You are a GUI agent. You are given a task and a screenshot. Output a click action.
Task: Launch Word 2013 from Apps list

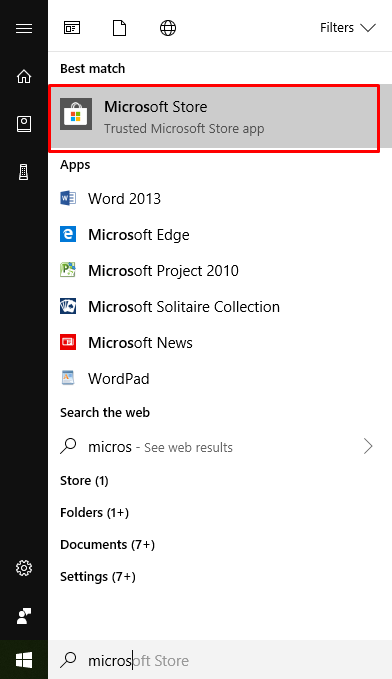point(220,199)
